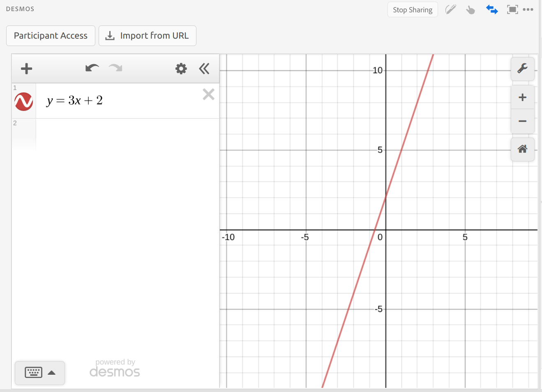542x392 pixels.
Task: Open the expression list settings gear
Action: tap(181, 69)
